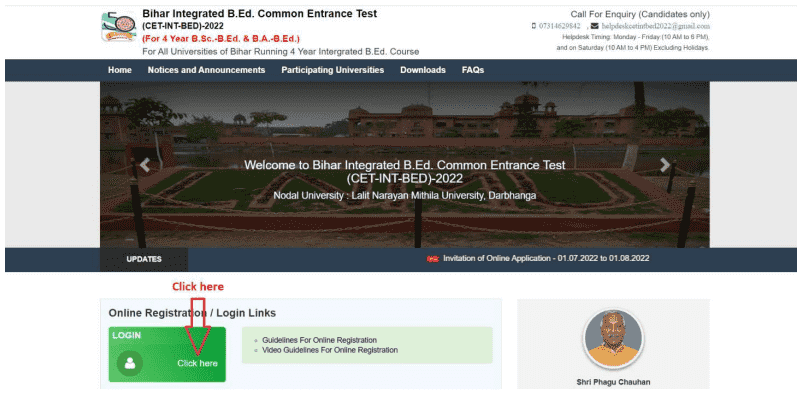
Task: Click the helpdesk phone number 07314629842
Action: 560,25
